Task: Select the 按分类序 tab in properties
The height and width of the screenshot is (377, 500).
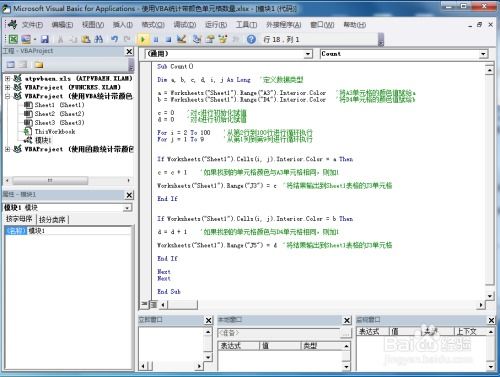Action: pos(52,220)
